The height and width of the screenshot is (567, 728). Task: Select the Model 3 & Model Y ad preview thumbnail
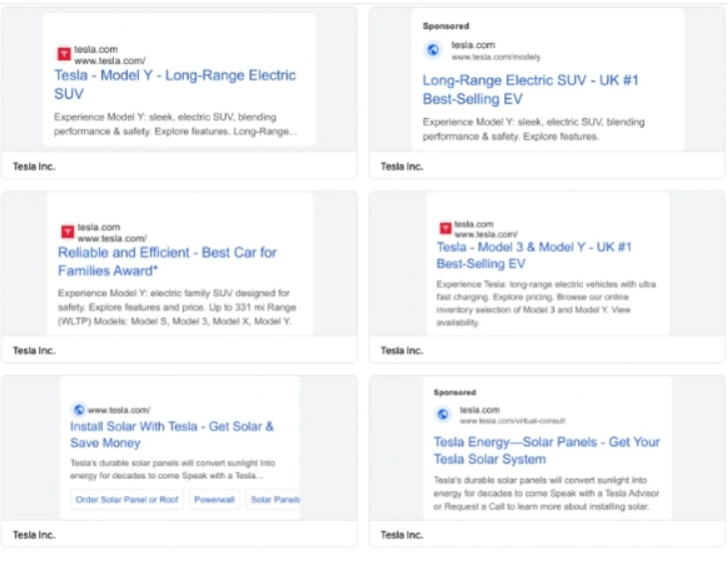tap(547, 264)
